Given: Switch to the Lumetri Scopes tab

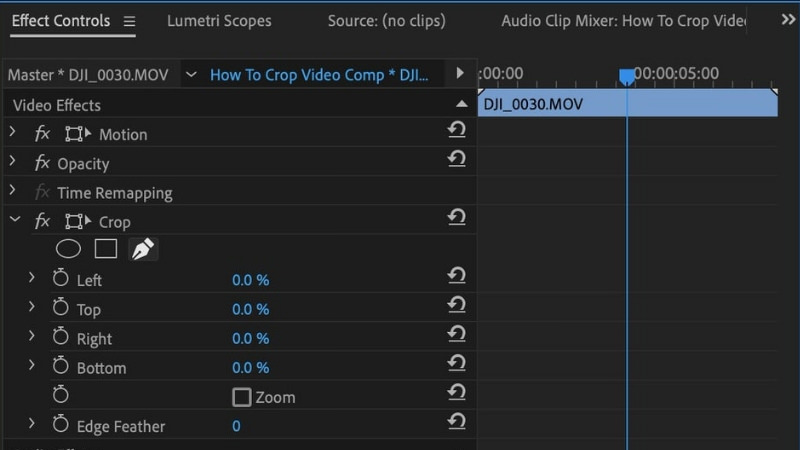Looking at the screenshot, I should coord(219,20).
